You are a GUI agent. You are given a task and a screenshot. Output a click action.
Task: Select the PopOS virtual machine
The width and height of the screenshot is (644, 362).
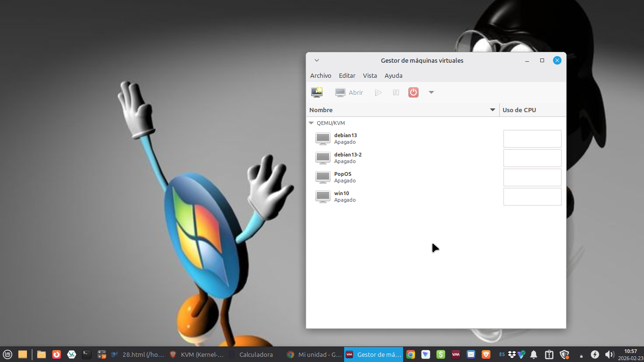tap(343, 177)
